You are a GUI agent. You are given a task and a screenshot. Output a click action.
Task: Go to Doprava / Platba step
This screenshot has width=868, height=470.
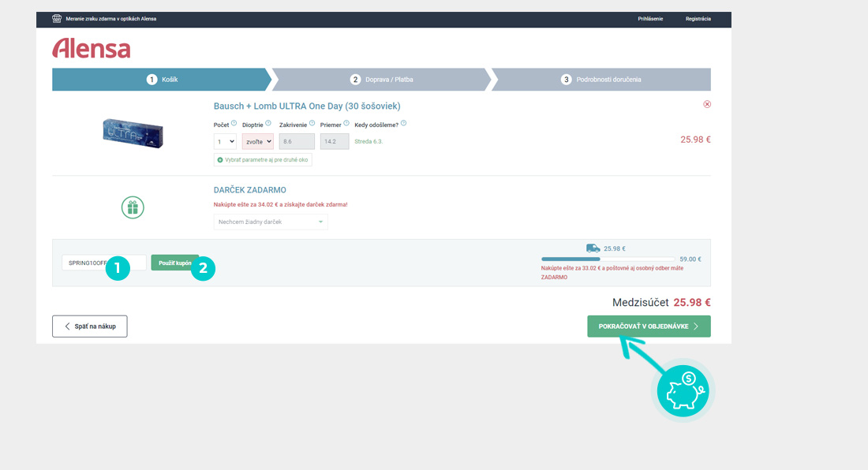point(382,80)
